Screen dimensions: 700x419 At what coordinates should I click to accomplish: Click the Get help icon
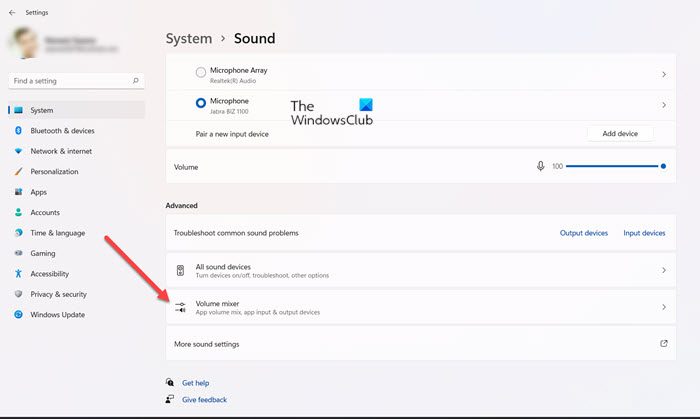click(170, 382)
